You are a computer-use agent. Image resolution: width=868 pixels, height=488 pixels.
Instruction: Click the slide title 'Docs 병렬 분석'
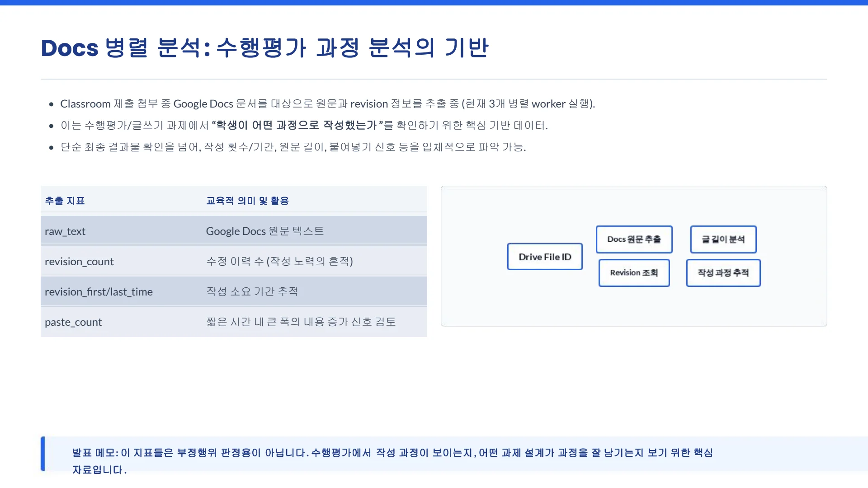264,48
